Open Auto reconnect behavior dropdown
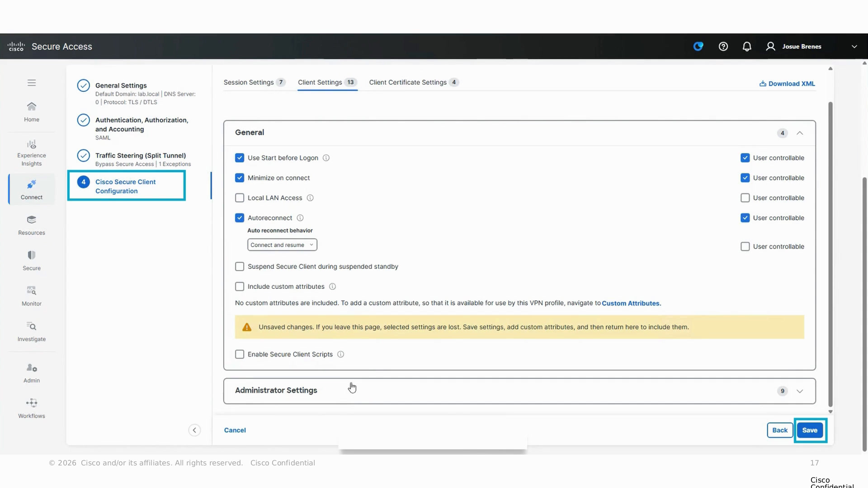 (x=282, y=245)
